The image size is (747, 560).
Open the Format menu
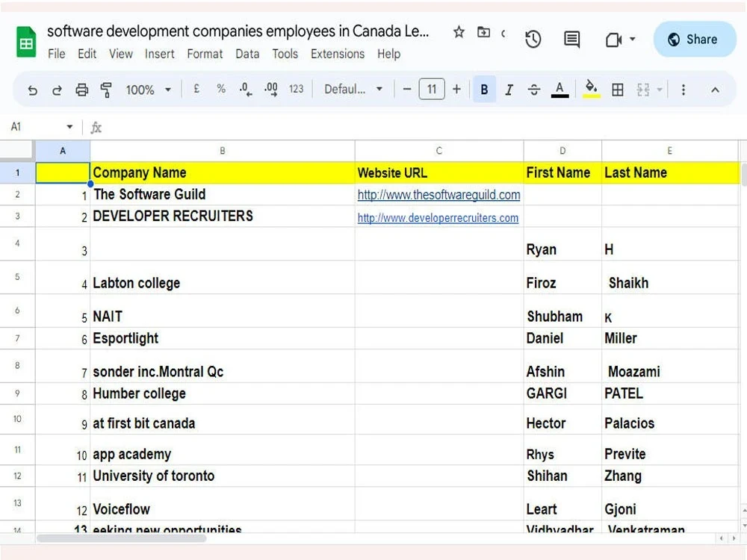click(205, 54)
